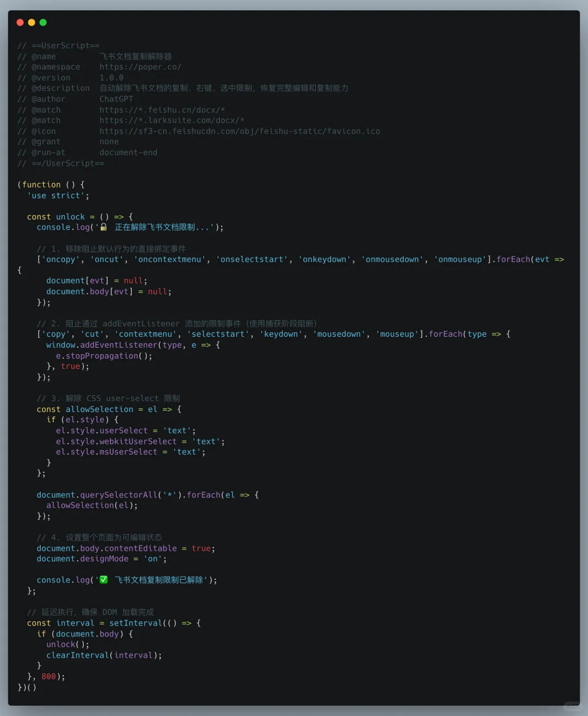Click the "e.stopPropagation();" line
This screenshot has width=588, height=716.
pyautogui.click(x=104, y=356)
